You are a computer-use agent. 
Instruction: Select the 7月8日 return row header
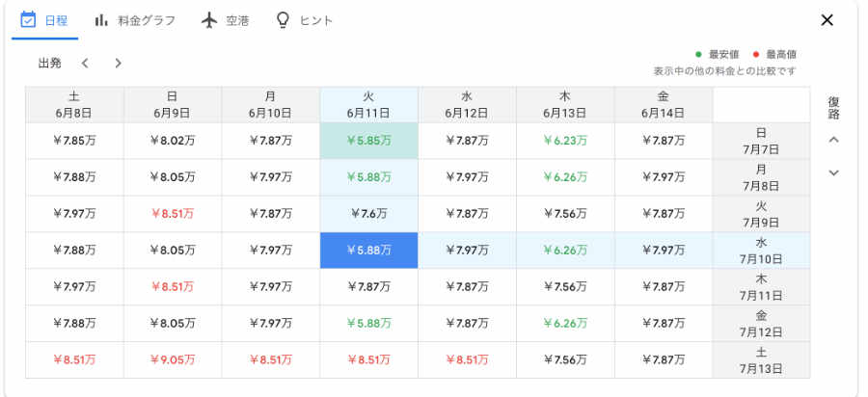click(761, 177)
